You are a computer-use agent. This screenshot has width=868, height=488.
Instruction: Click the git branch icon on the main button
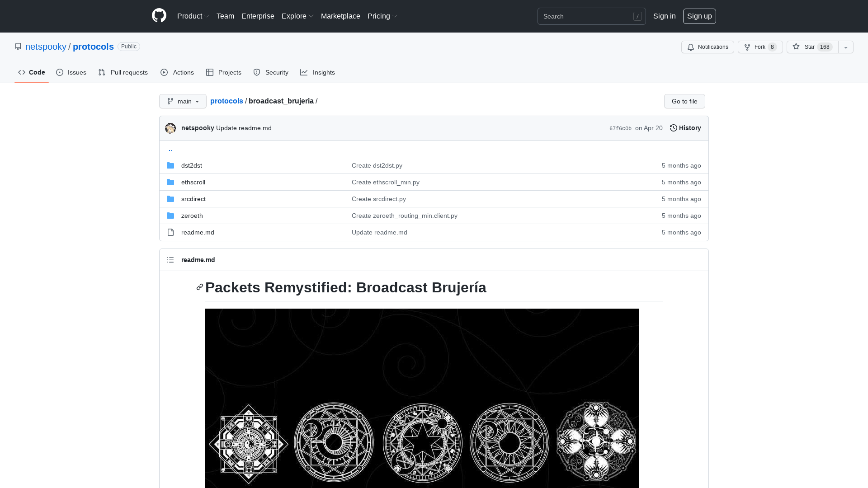click(x=170, y=101)
